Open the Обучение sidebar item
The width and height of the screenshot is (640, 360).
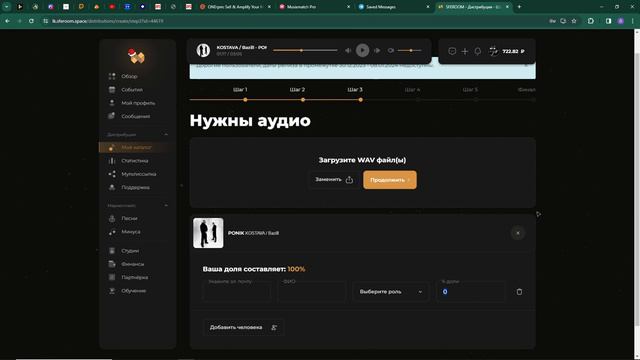click(x=133, y=291)
